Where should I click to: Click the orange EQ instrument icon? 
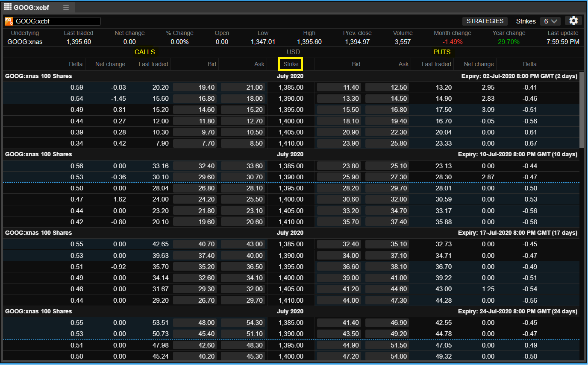click(x=9, y=21)
